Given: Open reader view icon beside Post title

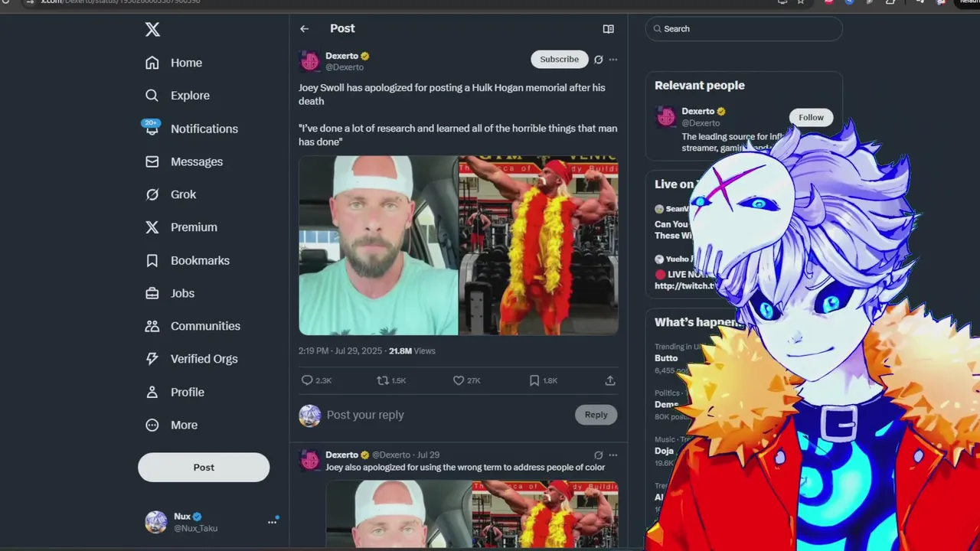Looking at the screenshot, I should pyautogui.click(x=609, y=29).
